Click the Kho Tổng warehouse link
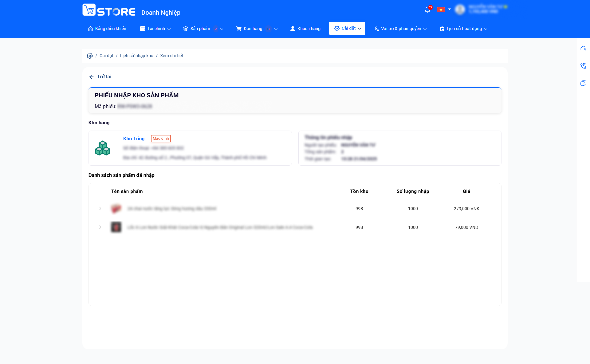 pyautogui.click(x=134, y=139)
